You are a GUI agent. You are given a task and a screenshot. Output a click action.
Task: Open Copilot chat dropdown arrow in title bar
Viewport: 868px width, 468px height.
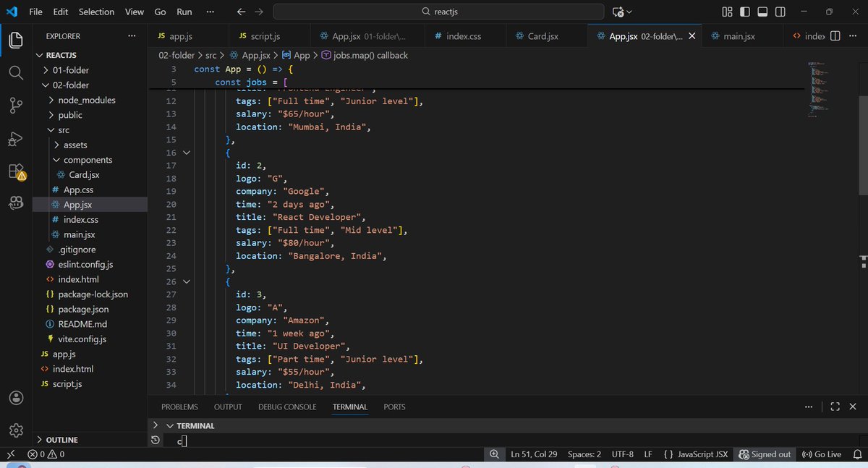coord(629,12)
